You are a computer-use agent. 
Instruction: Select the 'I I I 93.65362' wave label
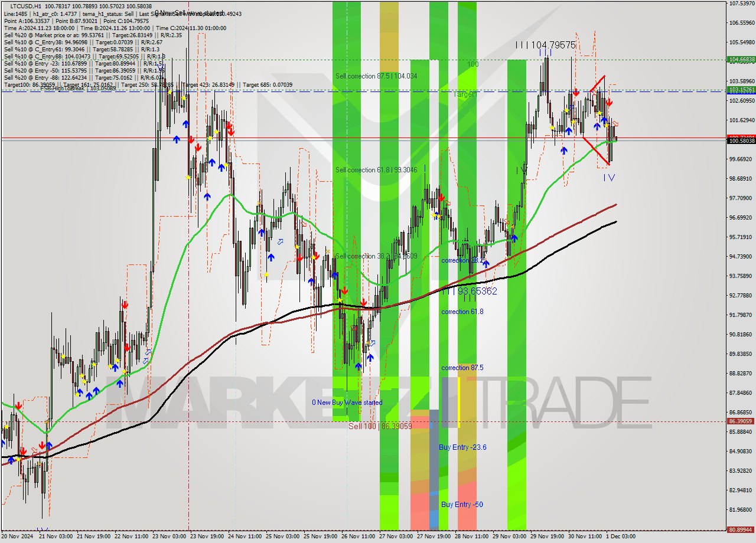pos(469,292)
